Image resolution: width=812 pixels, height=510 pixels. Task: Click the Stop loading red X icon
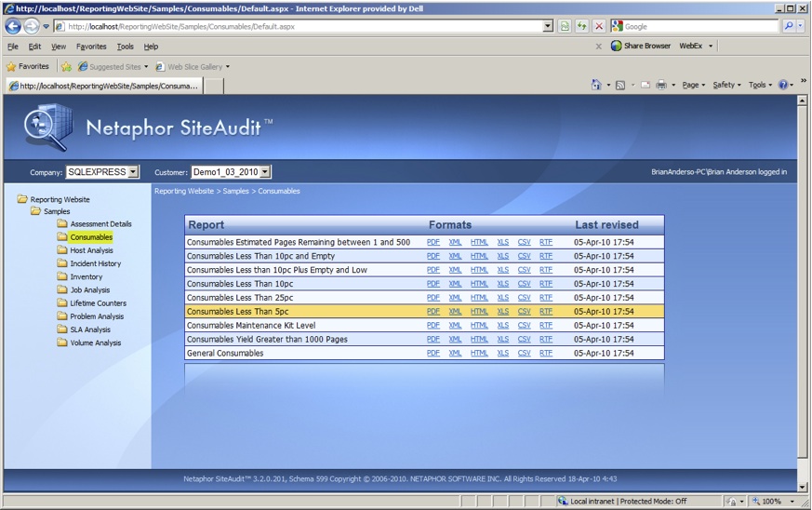coord(599,26)
